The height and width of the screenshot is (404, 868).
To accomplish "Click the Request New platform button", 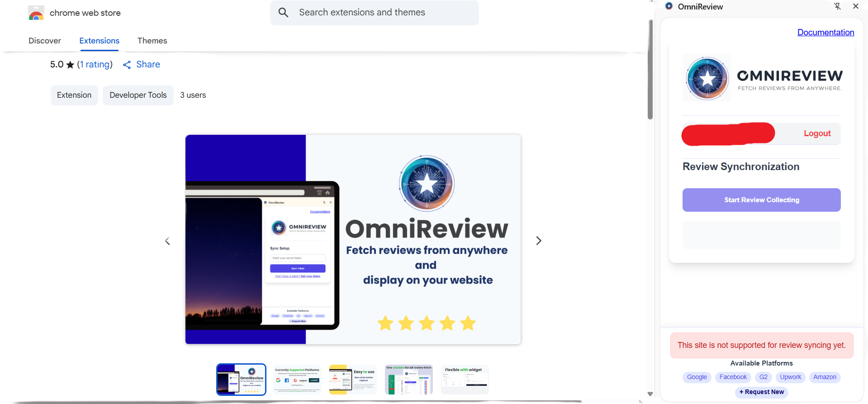I will pyautogui.click(x=761, y=392).
